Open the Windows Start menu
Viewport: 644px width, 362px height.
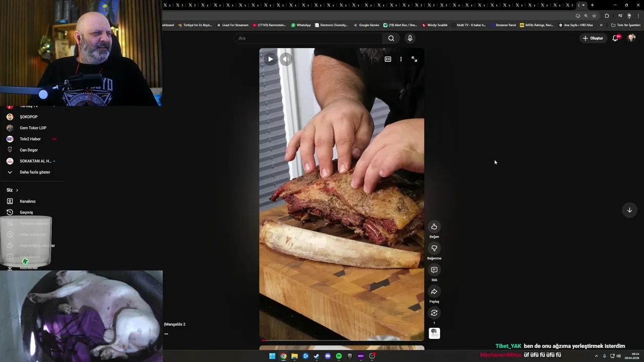pyautogui.click(x=272, y=356)
